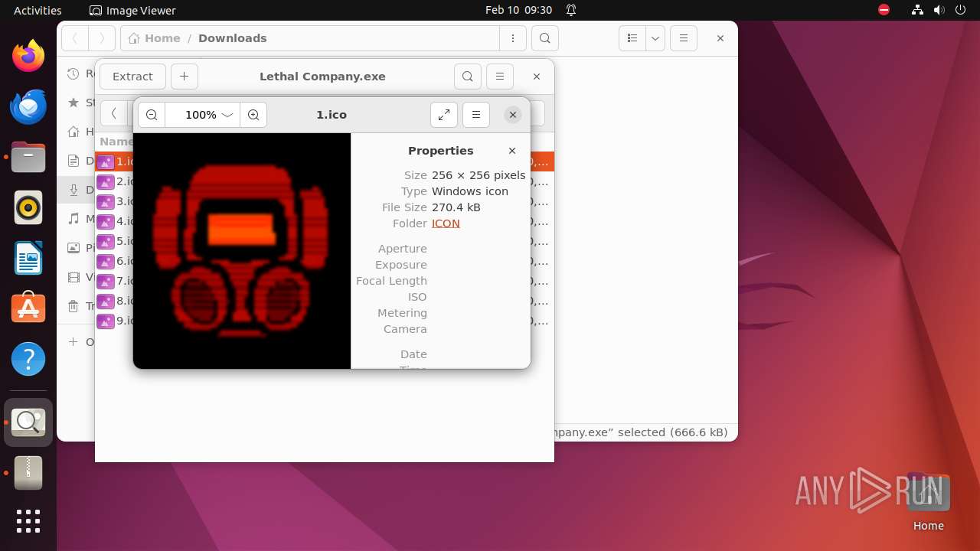The image size is (980, 551).
Task: Select 3.ico file icon in archive
Action: click(105, 202)
